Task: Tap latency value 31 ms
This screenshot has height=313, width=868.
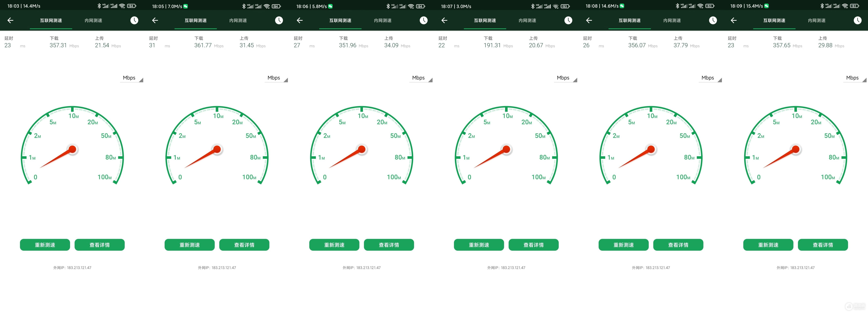Action: click(159, 45)
